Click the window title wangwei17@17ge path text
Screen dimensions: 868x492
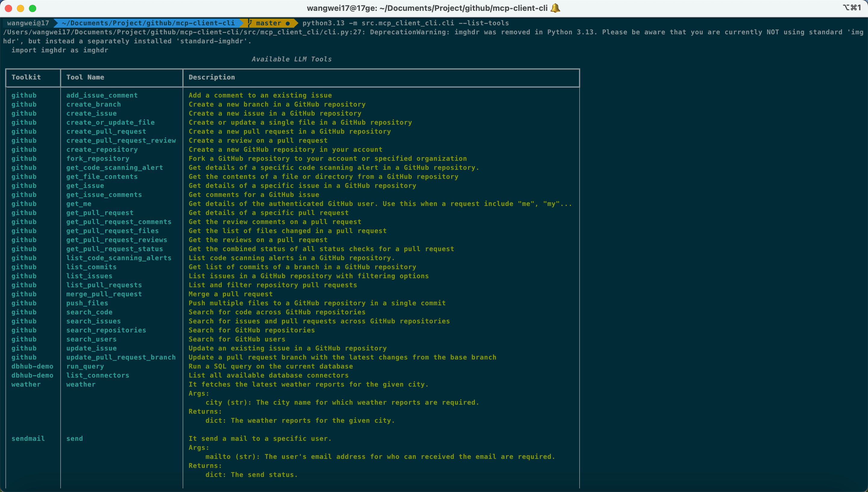pos(427,8)
